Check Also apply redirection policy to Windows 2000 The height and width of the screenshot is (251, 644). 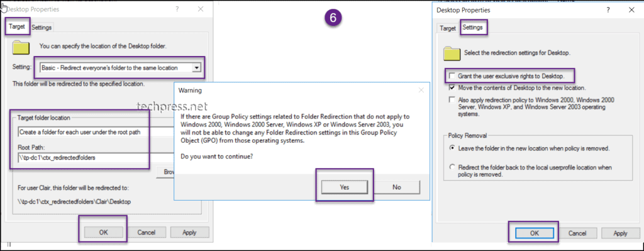coord(452,99)
